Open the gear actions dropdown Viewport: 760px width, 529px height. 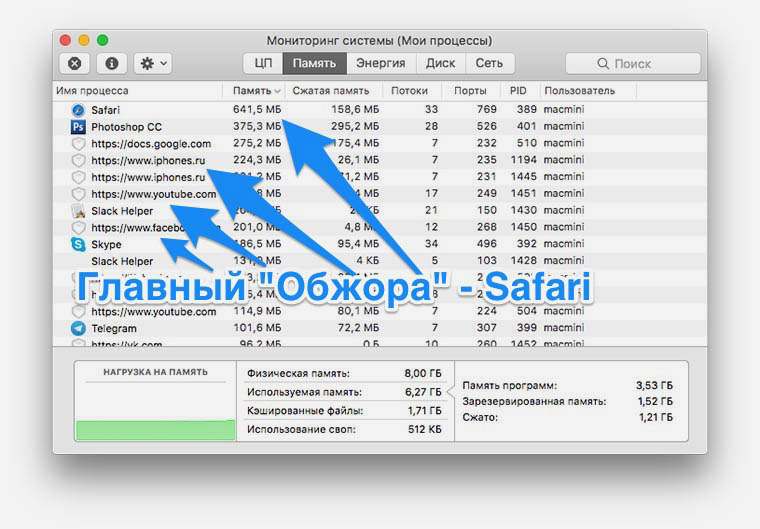pos(153,64)
